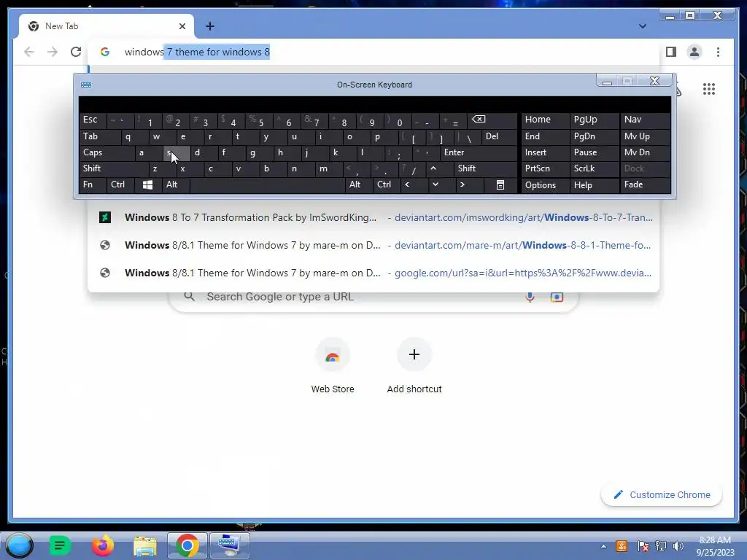This screenshot has height=560, width=747.
Task: Click the m key on keyboard
Action: (329, 168)
